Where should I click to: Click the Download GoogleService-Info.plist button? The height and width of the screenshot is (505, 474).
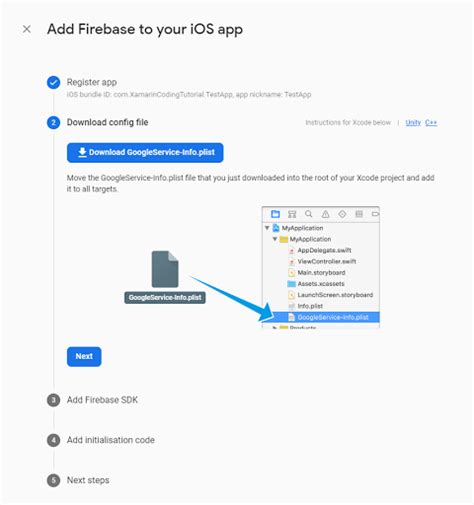(x=145, y=153)
